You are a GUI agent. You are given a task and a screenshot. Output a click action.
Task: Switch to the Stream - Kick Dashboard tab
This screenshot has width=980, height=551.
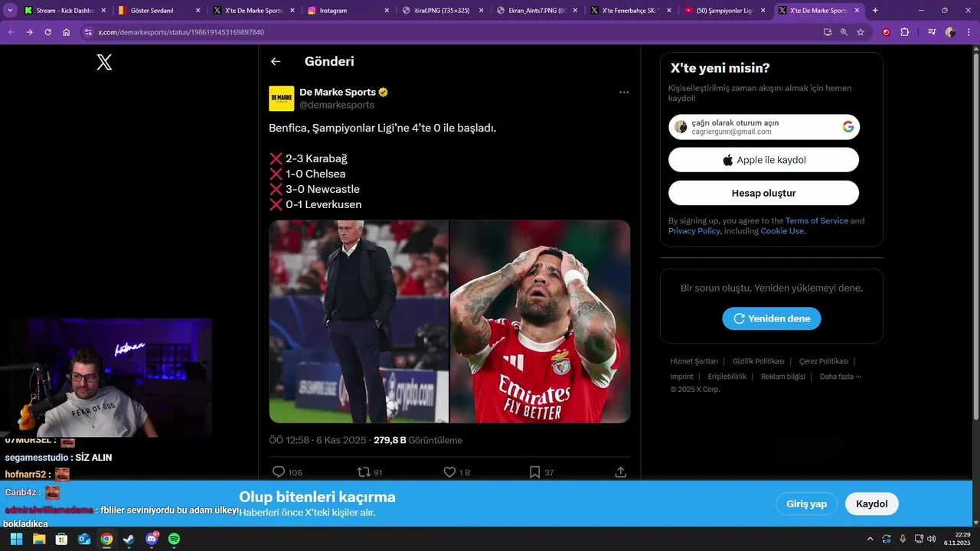pos(64,11)
